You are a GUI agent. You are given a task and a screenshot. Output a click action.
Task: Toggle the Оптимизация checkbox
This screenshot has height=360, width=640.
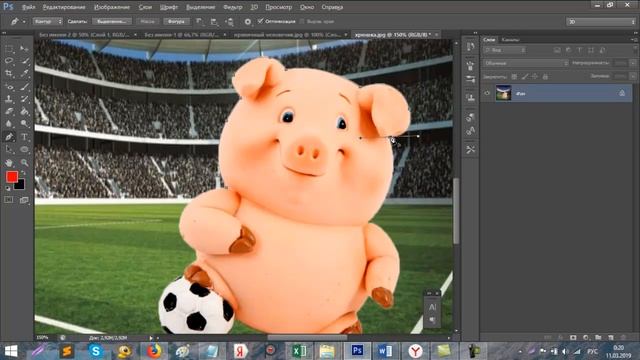(x=260, y=21)
